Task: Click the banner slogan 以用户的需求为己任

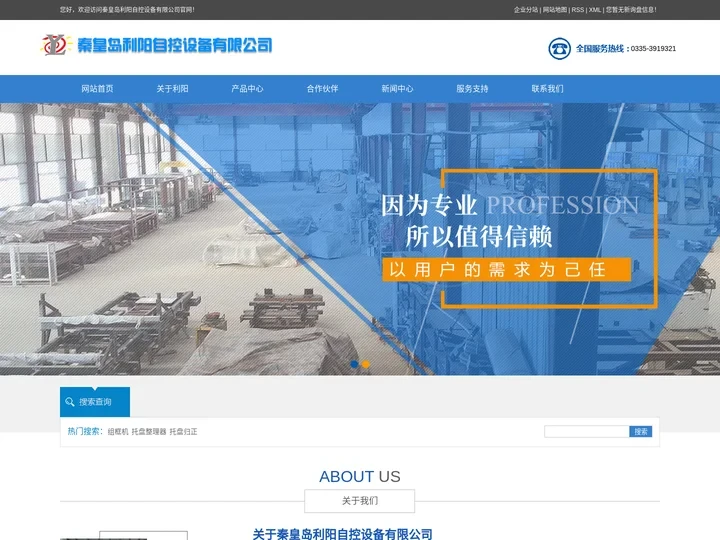Action: tap(506, 270)
